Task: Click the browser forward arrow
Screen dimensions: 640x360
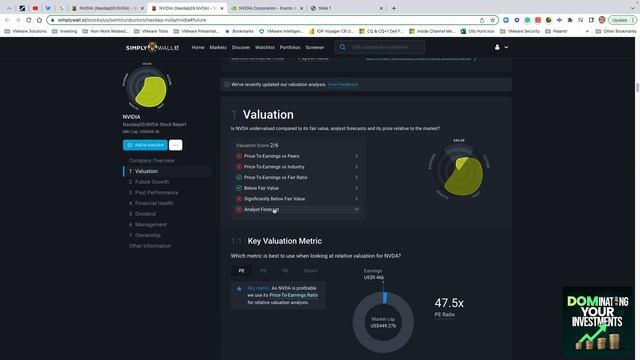Action: (x=18, y=20)
